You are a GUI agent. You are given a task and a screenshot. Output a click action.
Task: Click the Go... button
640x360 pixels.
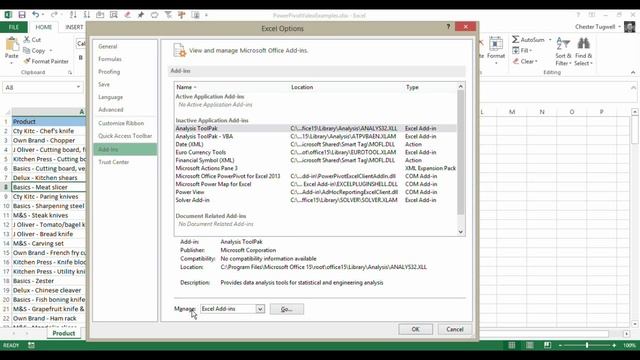coord(287,309)
